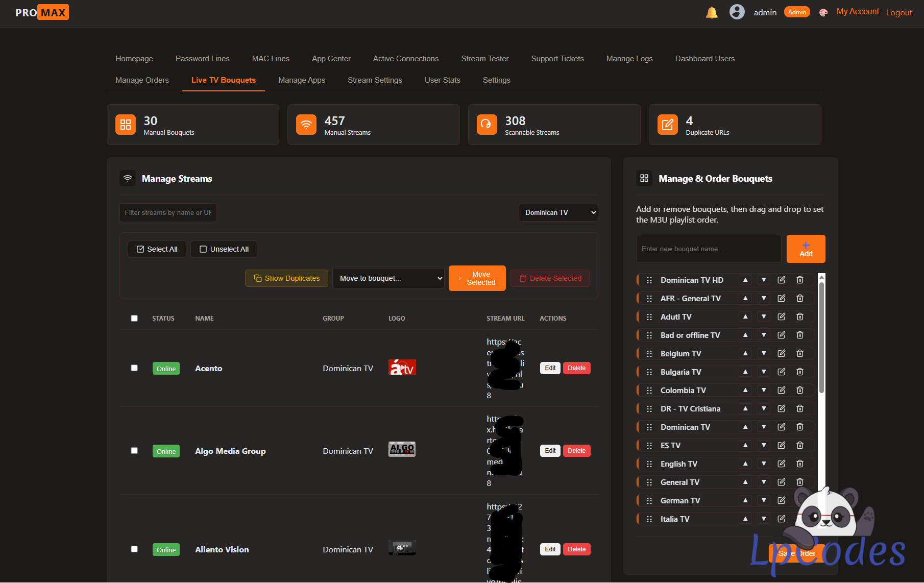Move Bulgaria TV bouquet up
This screenshot has height=583, width=924.
[745, 372]
